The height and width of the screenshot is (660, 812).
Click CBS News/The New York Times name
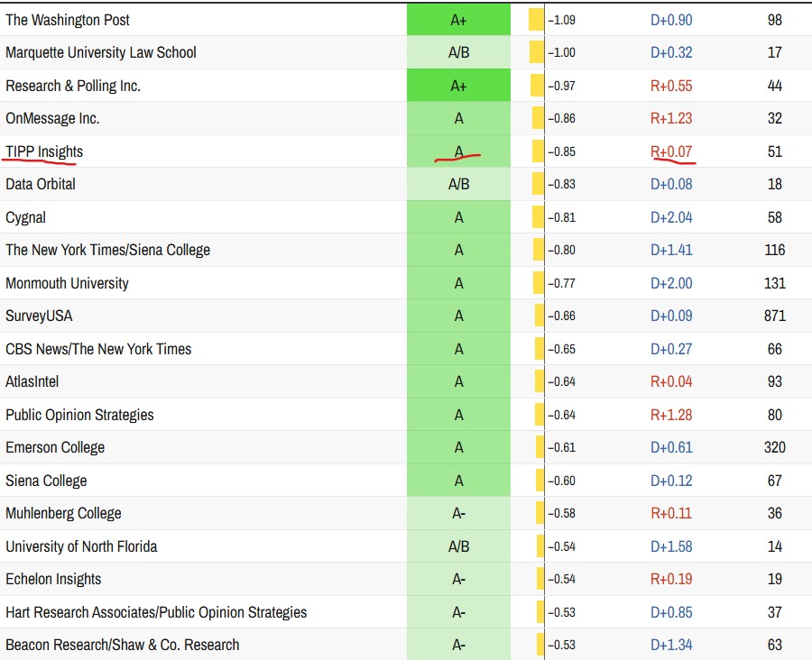tap(98, 348)
